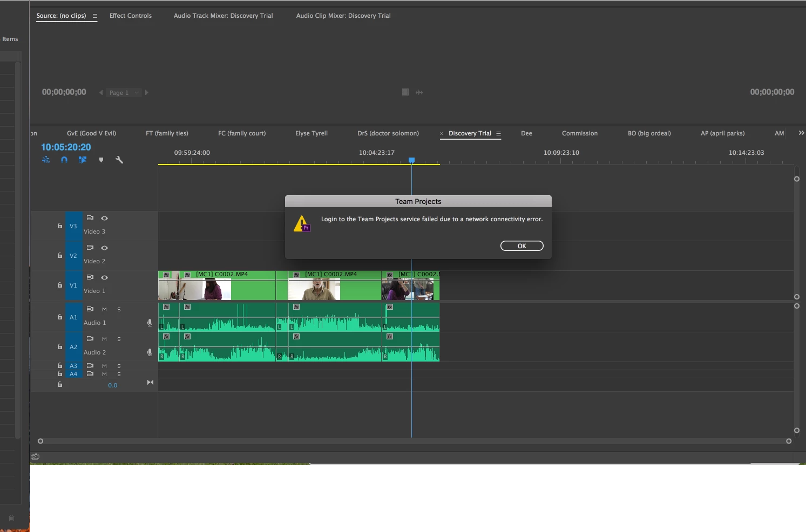Image resolution: width=806 pixels, height=532 pixels.
Task: Click trash icon in Project panel
Action: pyautogui.click(x=11, y=518)
